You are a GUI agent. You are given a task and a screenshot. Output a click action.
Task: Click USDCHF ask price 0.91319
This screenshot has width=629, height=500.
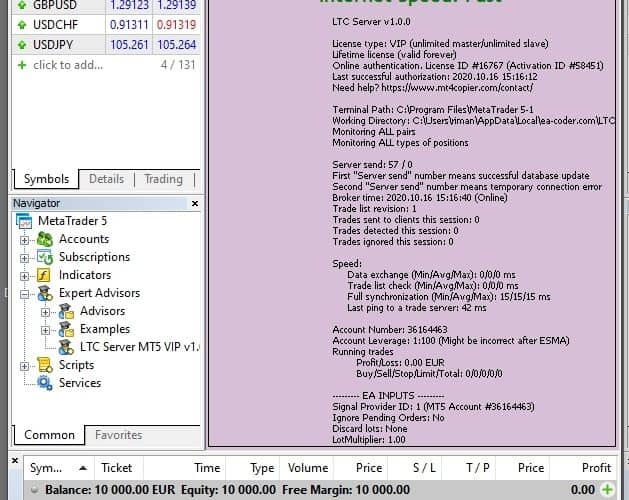pyautogui.click(x=176, y=24)
